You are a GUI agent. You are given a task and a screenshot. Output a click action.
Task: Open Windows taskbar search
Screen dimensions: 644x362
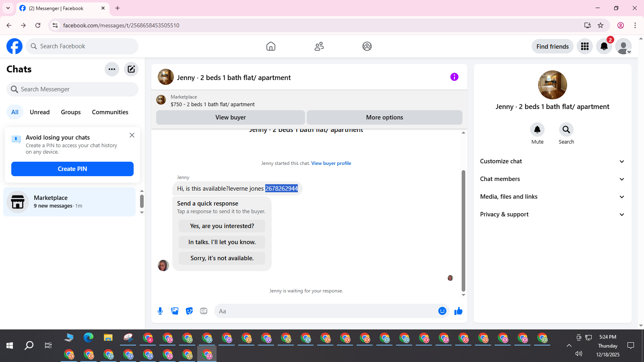click(x=29, y=346)
